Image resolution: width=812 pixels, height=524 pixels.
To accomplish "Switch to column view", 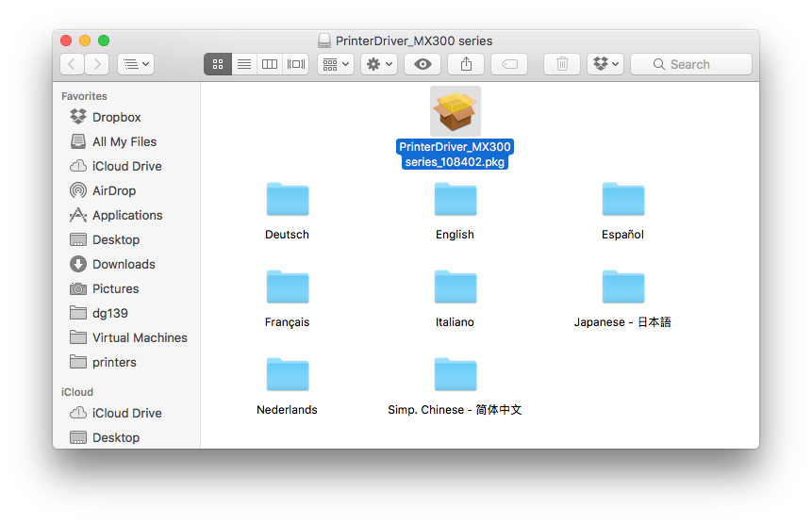I will [x=270, y=64].
